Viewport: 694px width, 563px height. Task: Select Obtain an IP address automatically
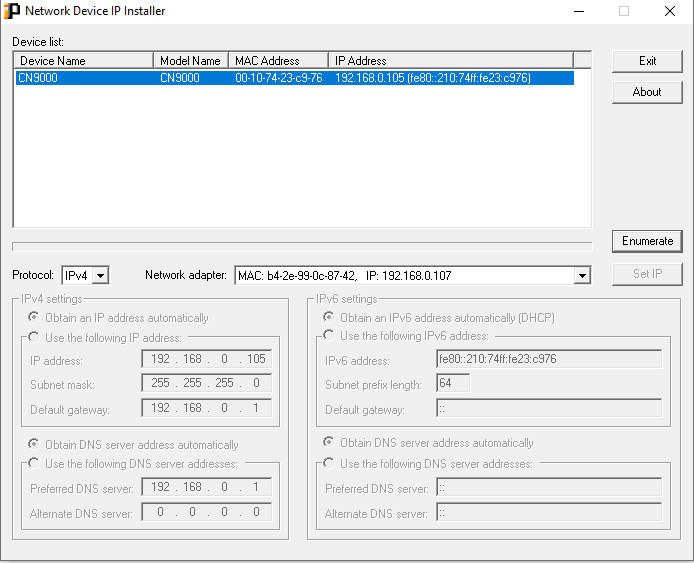click(34, 318)
